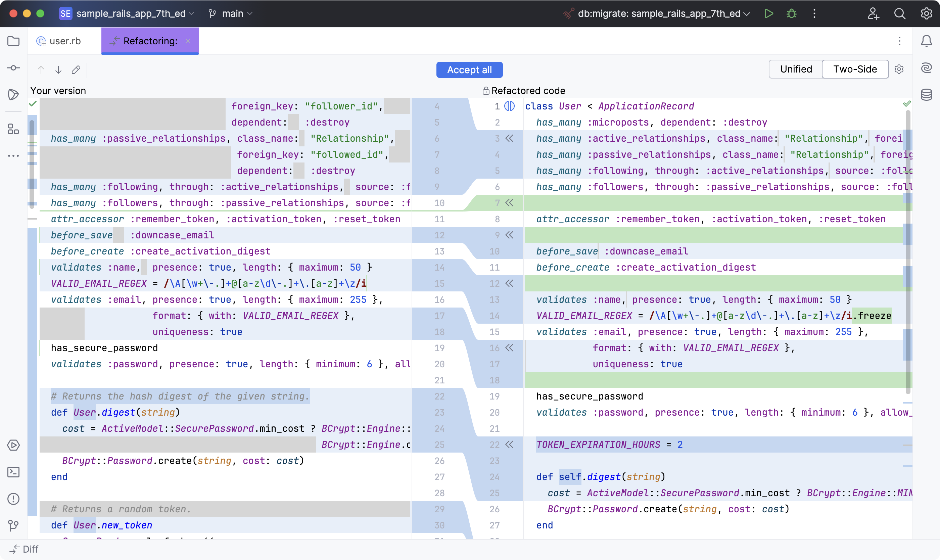Click Accept all button

click(469, 69)
